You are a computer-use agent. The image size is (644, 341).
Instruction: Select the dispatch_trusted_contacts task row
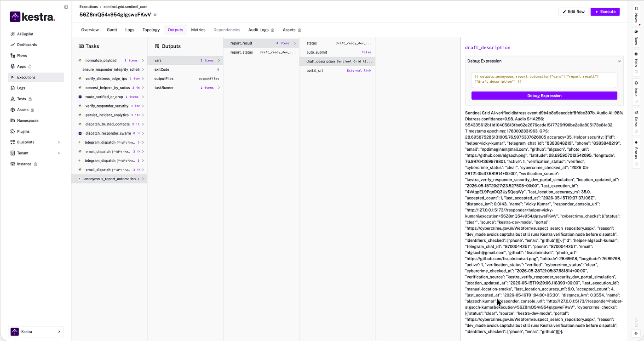pyautogui.click(x=109, y=124)
